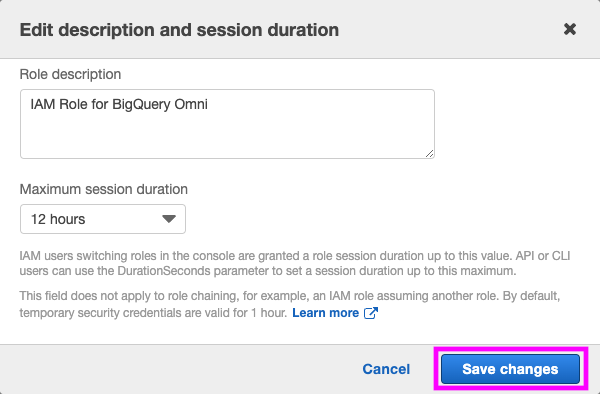Open the Maximum session duration dropdown
The image size is (600, 394).
click(103, 219)
